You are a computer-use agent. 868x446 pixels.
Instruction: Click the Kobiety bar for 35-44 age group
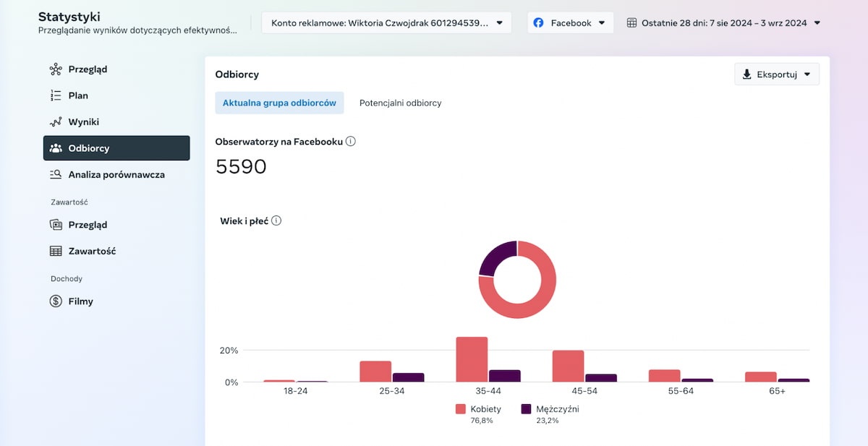click(x=472, y=359)
